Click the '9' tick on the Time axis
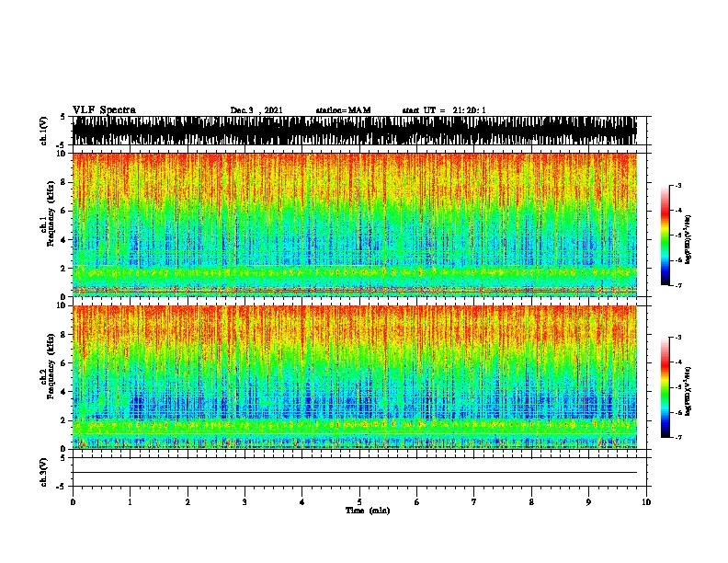Image resolution: width=728 pixels, height=563 pixels. [x=588, y=502]
